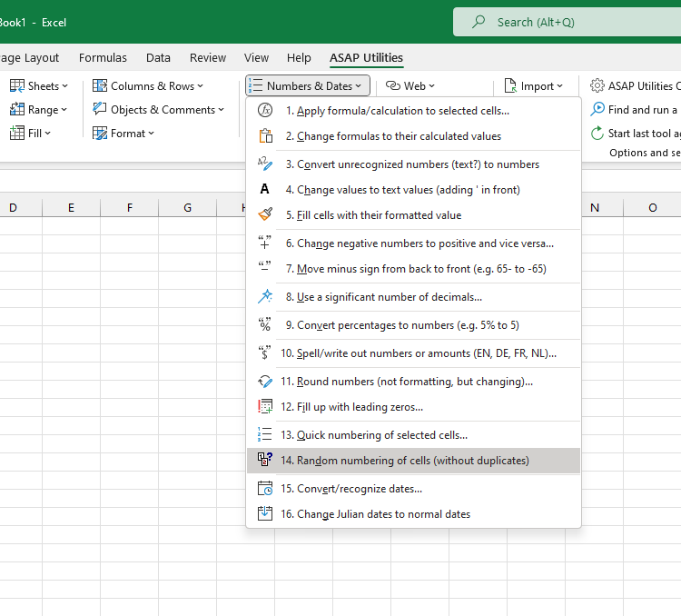Click the Start last tool again refresh icon
Image resolution: width=681 pixels, height=616 pixels.
[597, 133]
